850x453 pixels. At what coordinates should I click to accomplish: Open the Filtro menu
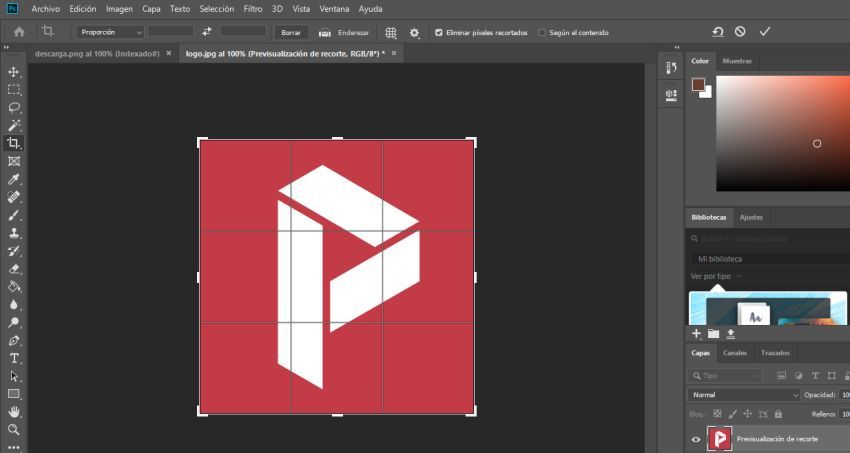point(253,9)
